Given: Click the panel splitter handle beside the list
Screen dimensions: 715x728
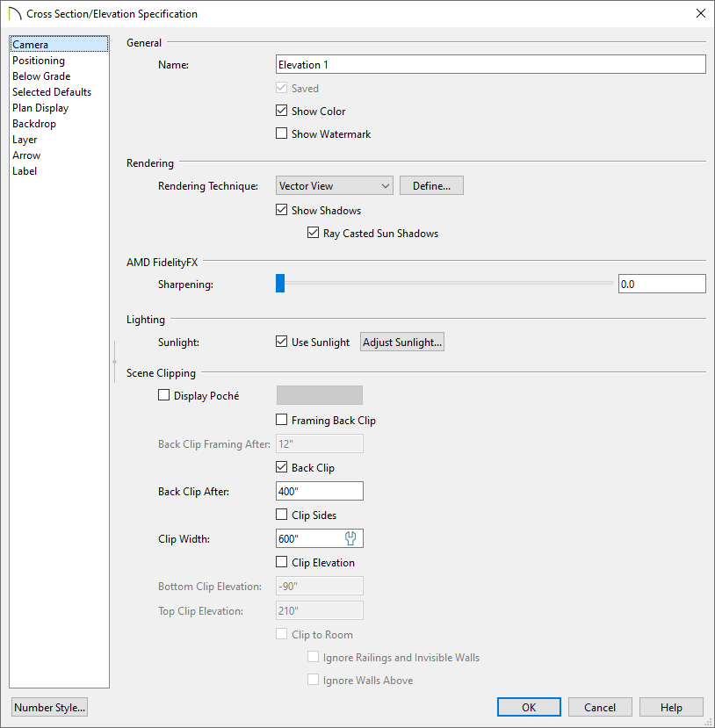Looking at the screenshot, I should [x=114, y=362].
